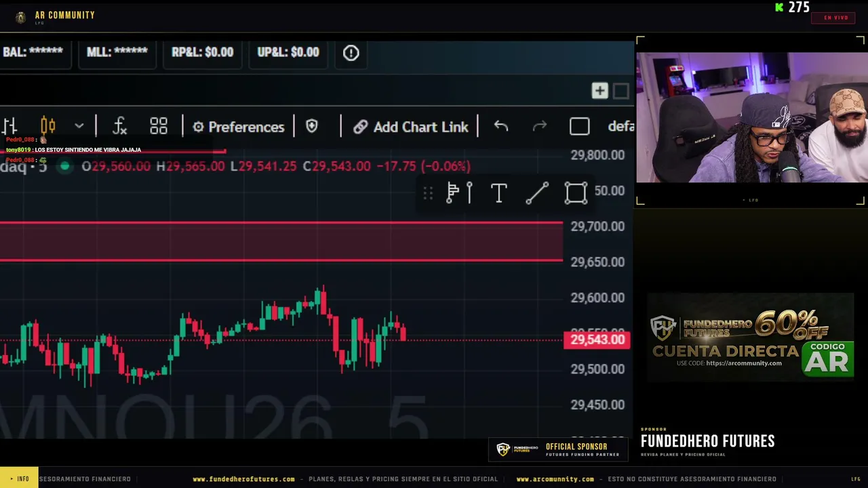Click the UP&L $0.00 box
This screenshot has width=868, height=488.
click(x=288, y=53)
